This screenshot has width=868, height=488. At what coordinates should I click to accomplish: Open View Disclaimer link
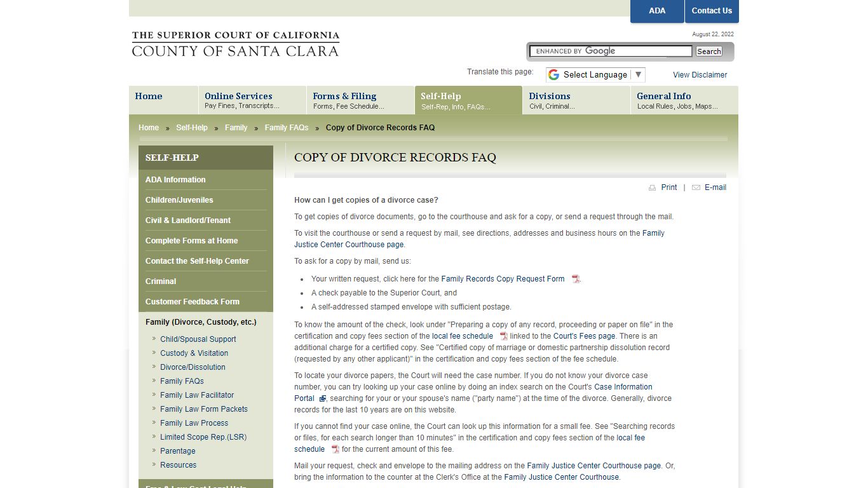[700, 75]
